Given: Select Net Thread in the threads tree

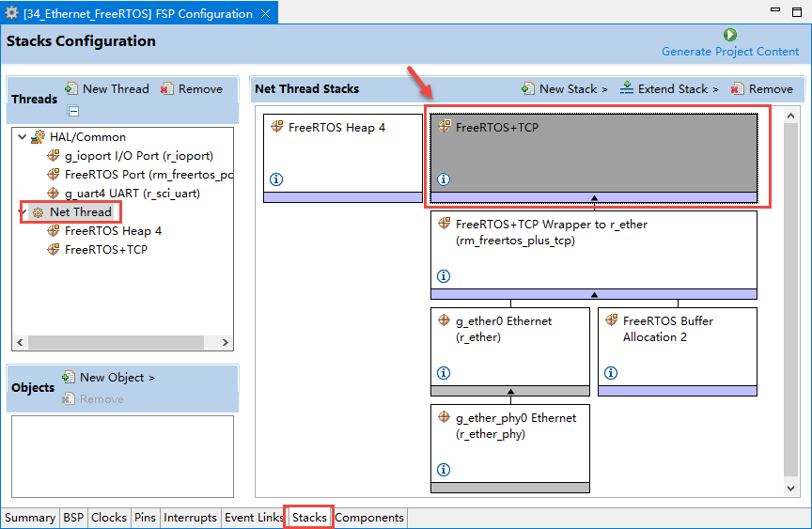Looking at the screenshot, I should [x=80, y=212].
